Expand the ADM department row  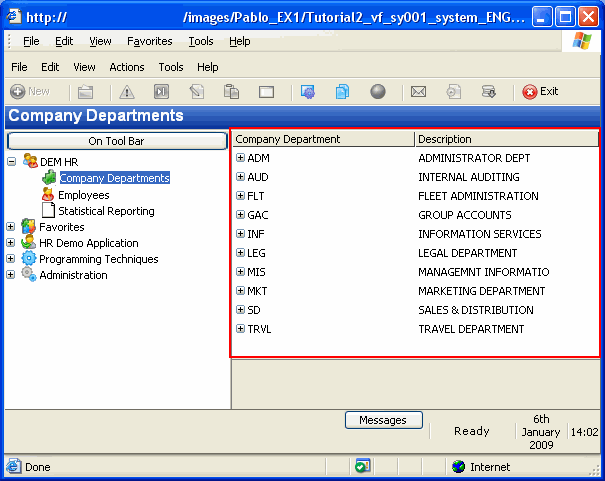point(240,157)
